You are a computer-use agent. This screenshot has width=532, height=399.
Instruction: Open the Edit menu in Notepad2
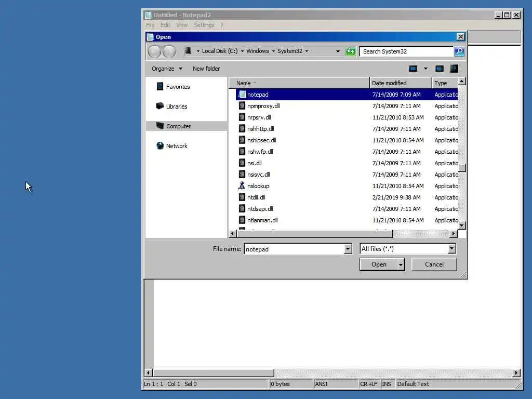click(165, 25)
